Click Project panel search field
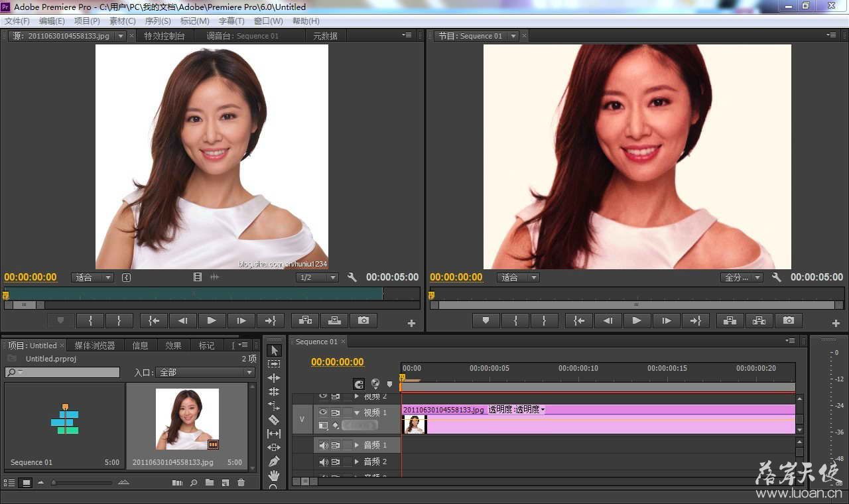The height and width of the screenshot is (504, 849). coord(62,373)
